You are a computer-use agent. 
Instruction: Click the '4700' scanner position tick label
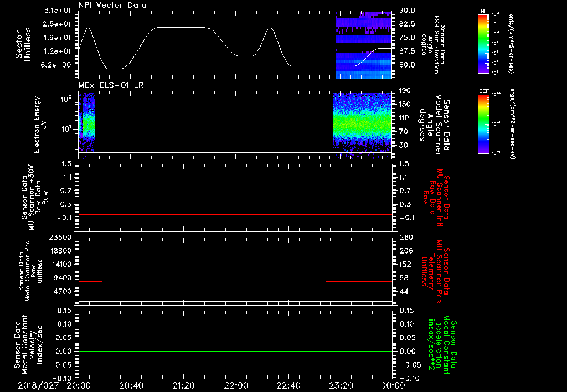tap(63, 291)
